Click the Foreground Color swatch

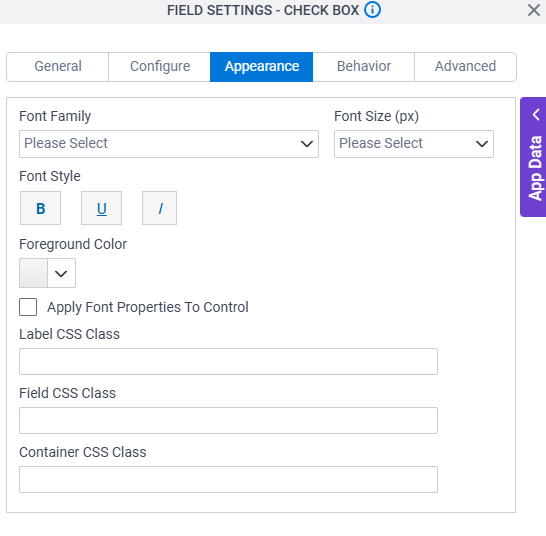coord(33,273)
